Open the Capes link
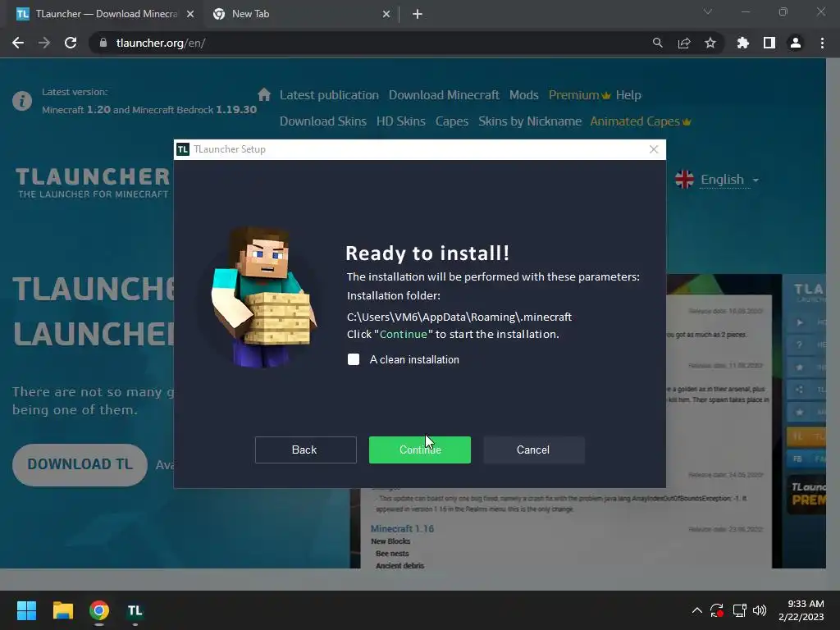Screen dimensions: 840x630 (452, 121)
